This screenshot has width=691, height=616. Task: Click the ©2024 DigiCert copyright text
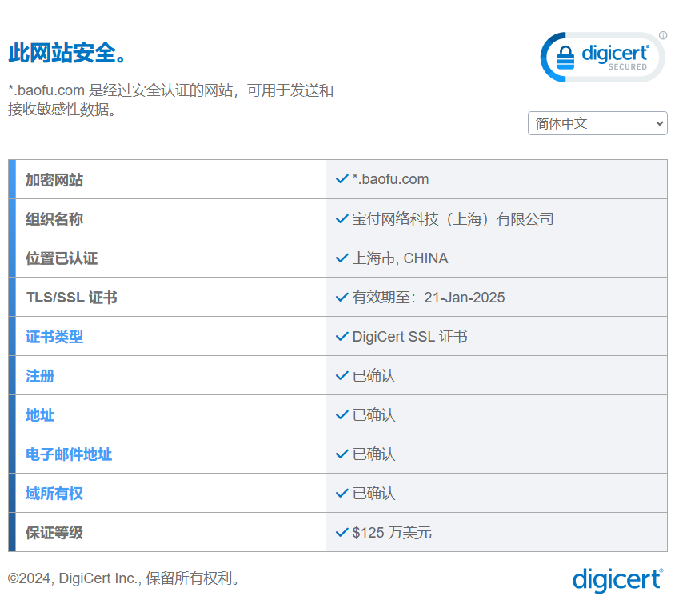(x=124, y=578)
